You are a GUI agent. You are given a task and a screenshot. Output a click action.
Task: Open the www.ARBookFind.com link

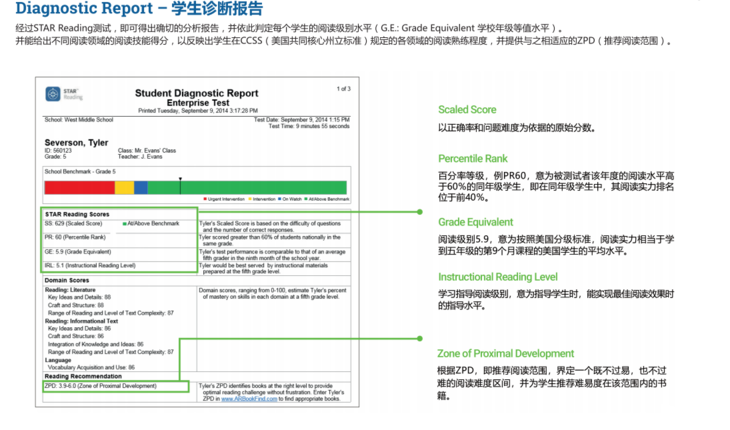click(249, 399)
